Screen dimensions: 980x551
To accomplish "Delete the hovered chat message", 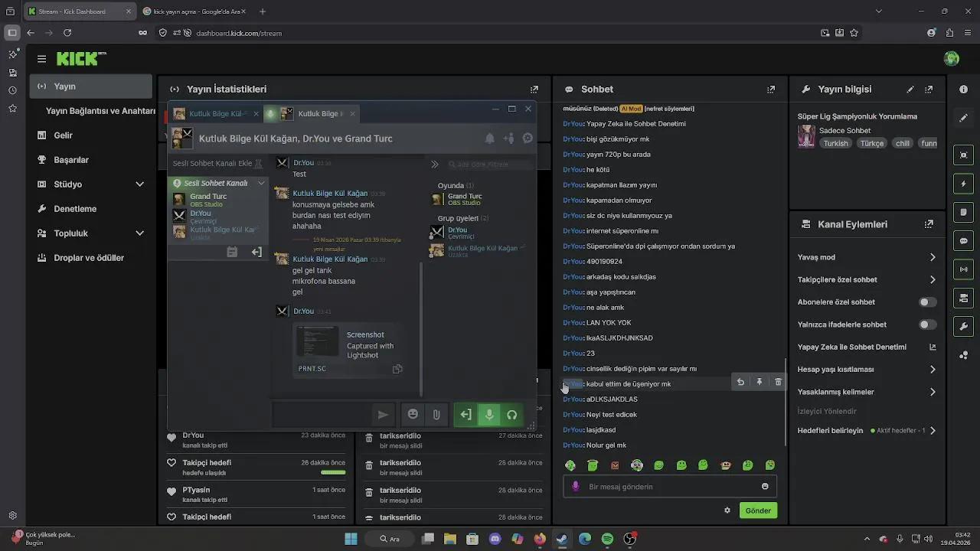I will pyautogui.click(x=778, y=382).
